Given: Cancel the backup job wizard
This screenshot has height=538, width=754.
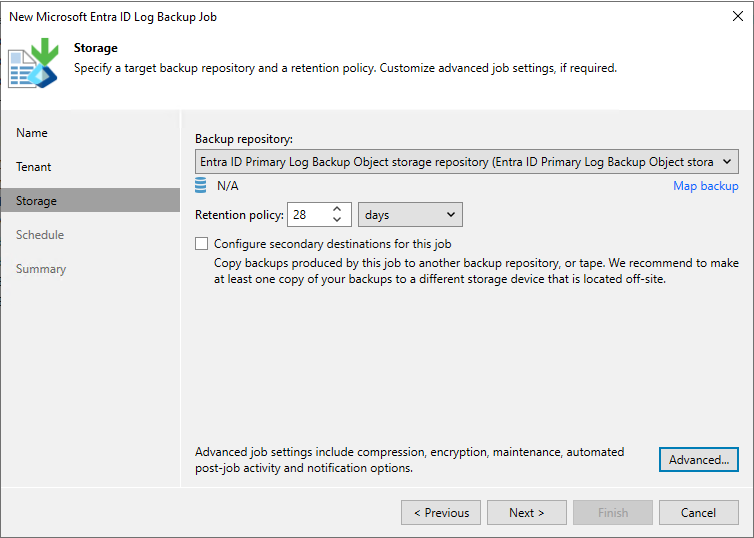Looking at the screenshot, I should point(698,513).
